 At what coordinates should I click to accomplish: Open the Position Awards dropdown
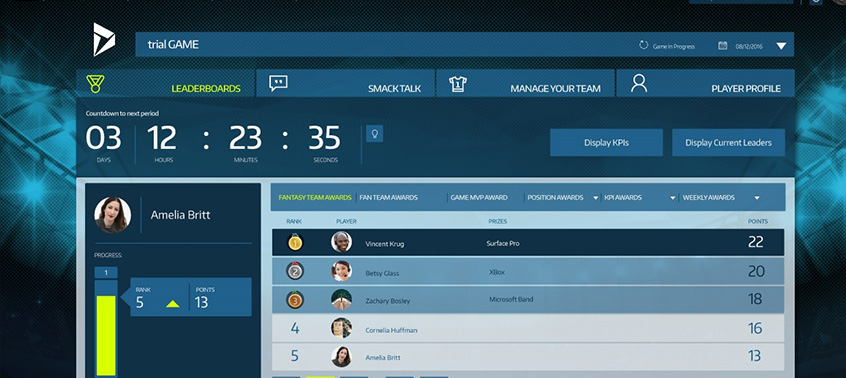click(596, 198)
